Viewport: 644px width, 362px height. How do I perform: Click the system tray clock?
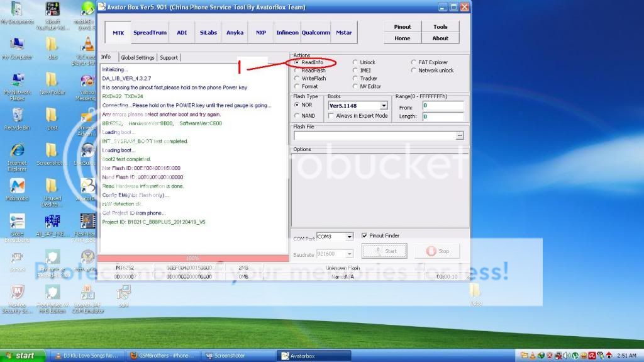[627, 355]
